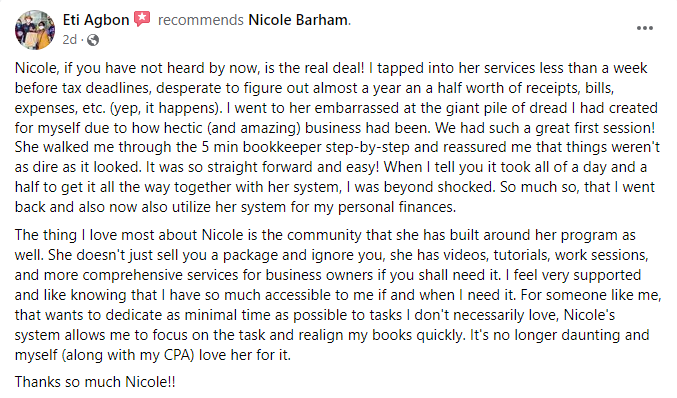The height and width of the screenshot is (398, 677).
Task: Click the text "It was so straight forward and easy!"
Action: 263,167
